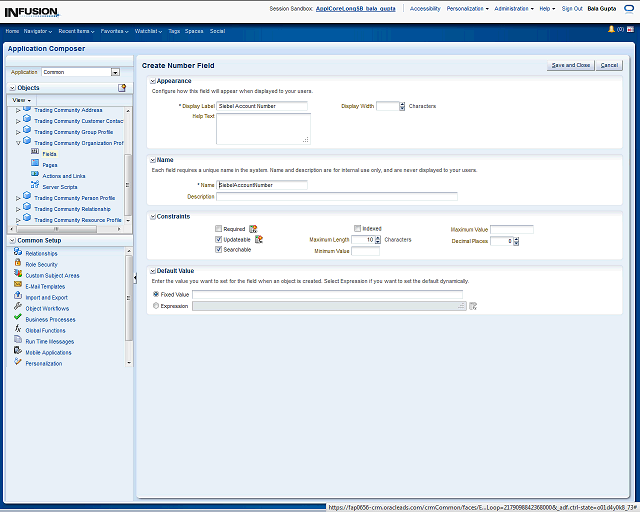Viewport: 640px width, 512px height.
Task: Click the notifications bell icon
Action: click(609, 30)
